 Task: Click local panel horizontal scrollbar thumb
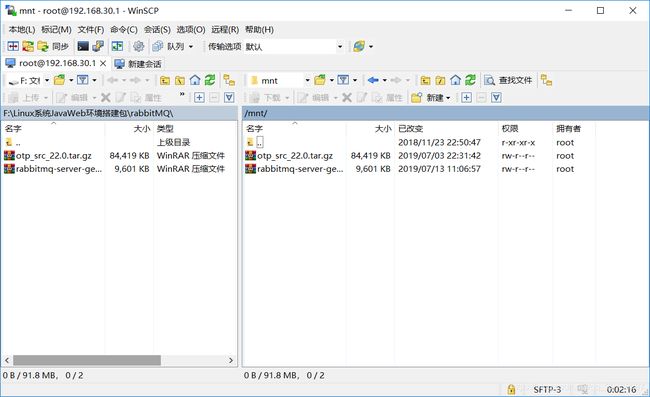pos(87,360)
